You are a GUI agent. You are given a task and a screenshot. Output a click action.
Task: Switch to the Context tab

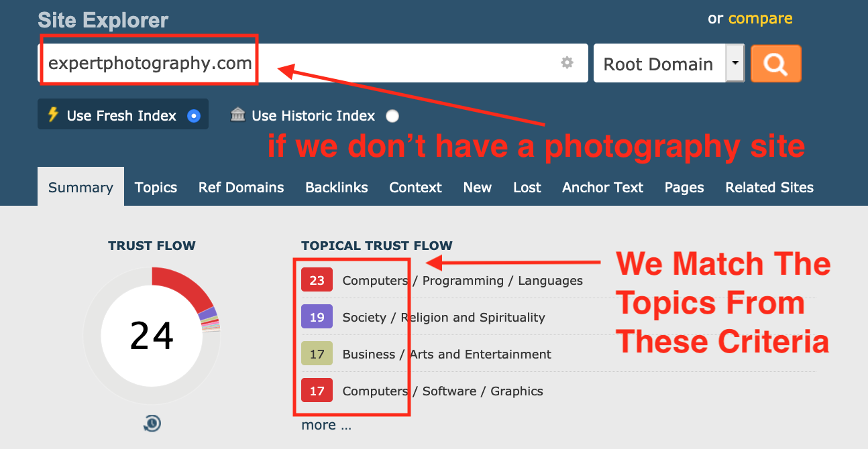(415, 188)
